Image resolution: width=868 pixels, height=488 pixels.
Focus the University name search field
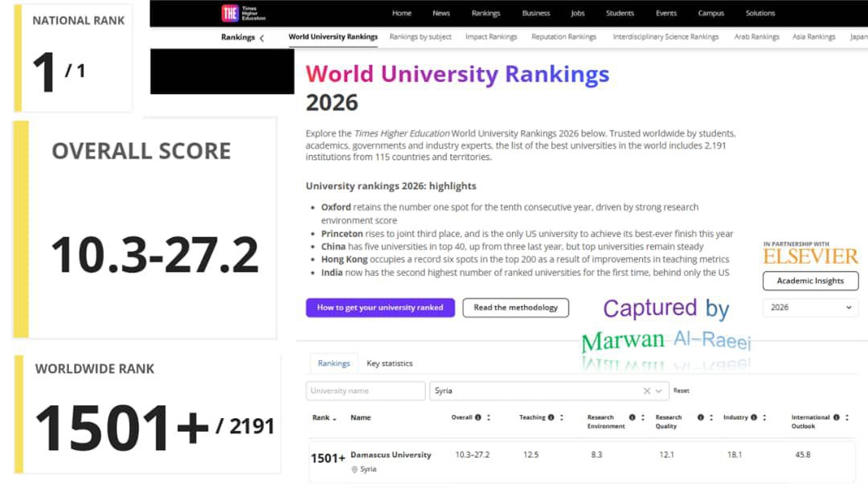click(x=366, y=391)
